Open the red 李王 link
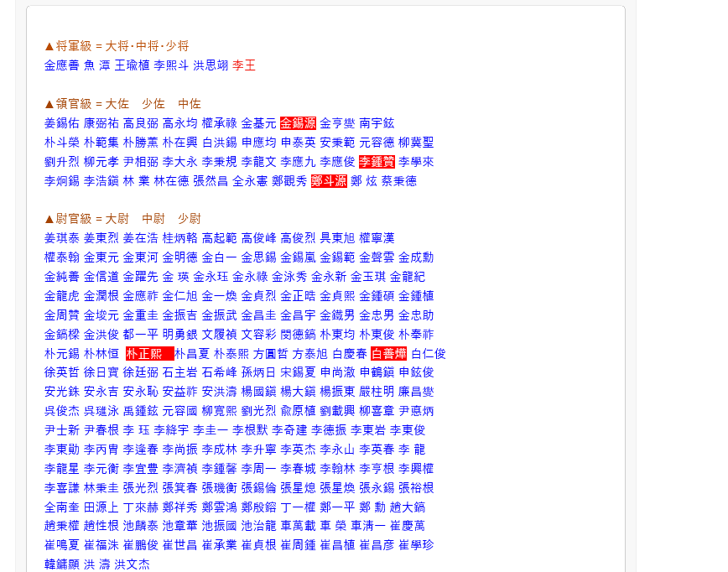This screenshot has height=572, width=728. pos(244,65)
